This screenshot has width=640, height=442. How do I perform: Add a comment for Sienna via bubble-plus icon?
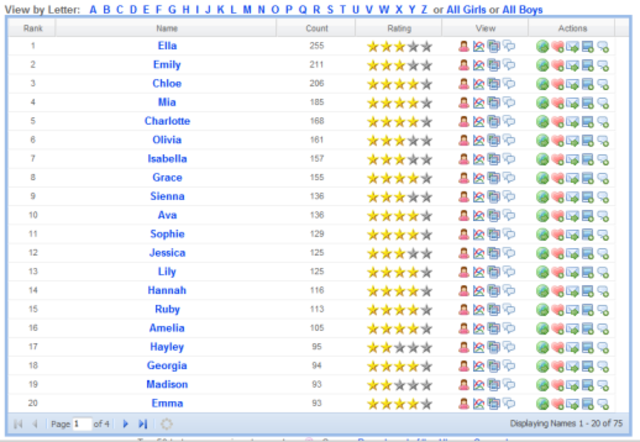tap(603, 197)
